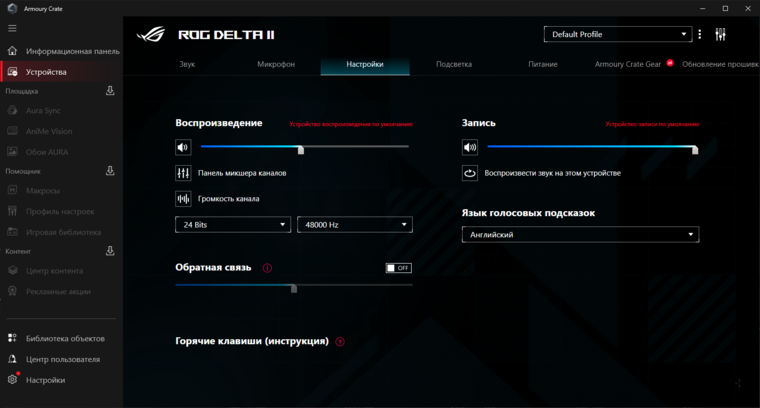Click the ROG logo icon in the header
760x408 pixels.
point(150,34)
